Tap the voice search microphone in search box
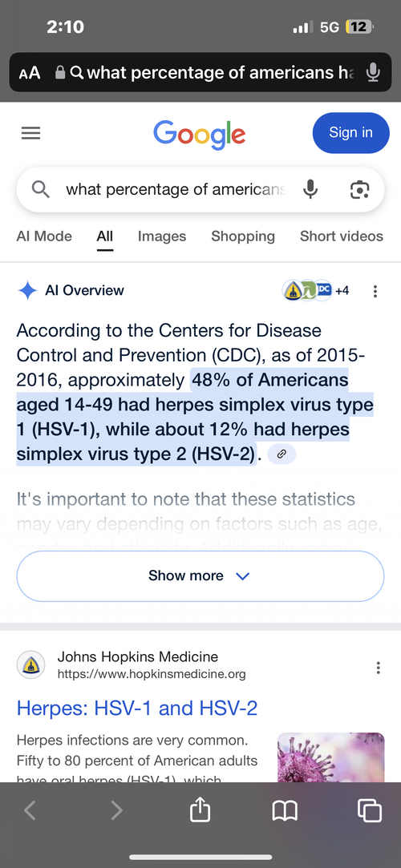Image resolution: width=401 pixels, height=868 pixels. [310, 189]
